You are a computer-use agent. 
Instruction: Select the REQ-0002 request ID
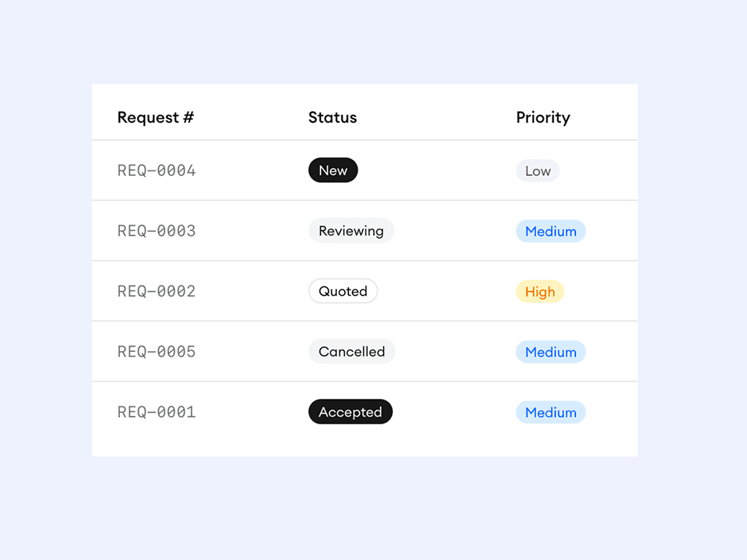pos(157,291)
